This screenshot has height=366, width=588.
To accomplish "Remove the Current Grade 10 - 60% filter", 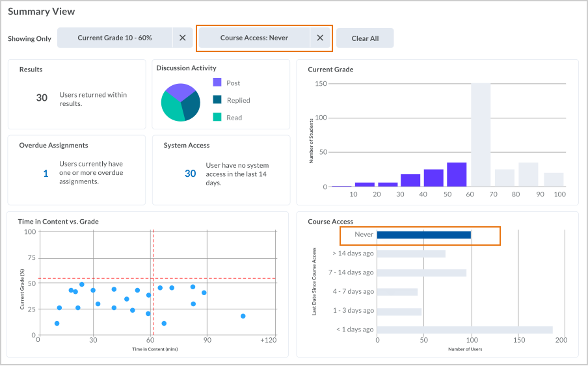I will [x=182, y=38].
